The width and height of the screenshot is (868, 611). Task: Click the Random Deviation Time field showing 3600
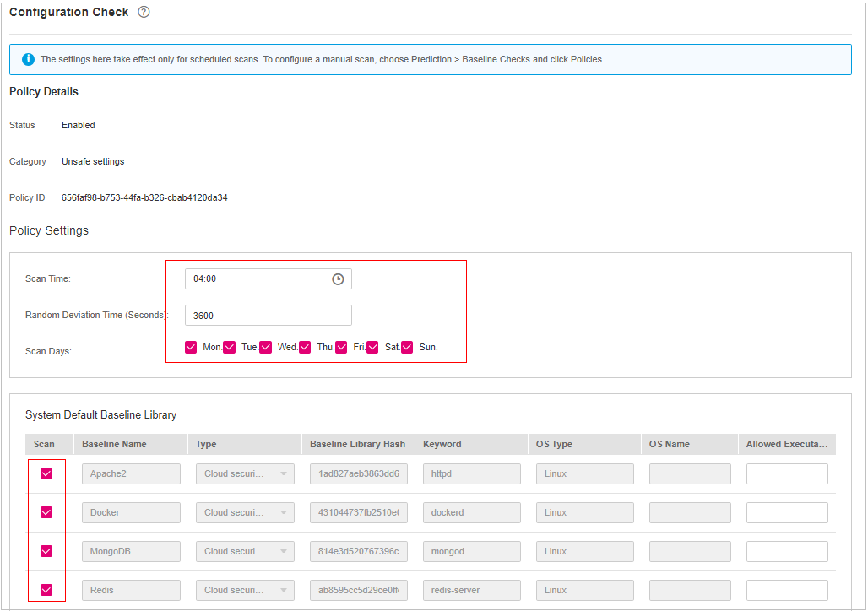coord(269,316)
